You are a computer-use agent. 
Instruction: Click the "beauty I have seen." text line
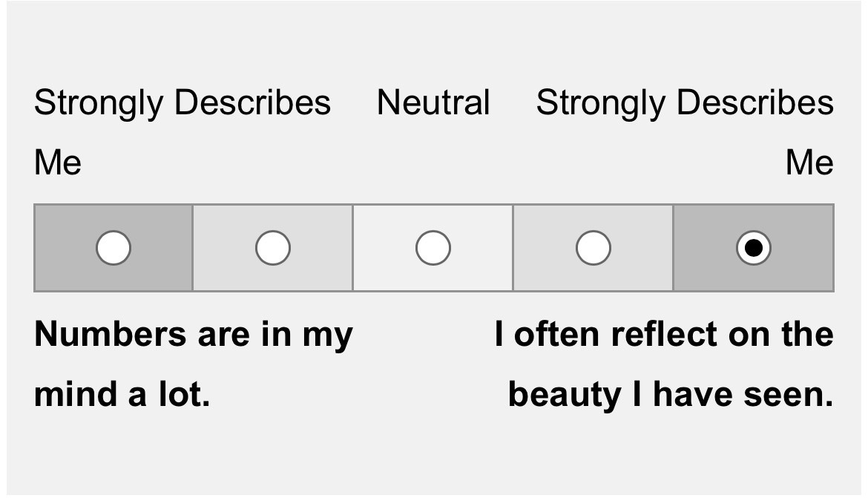click(671, 396)
